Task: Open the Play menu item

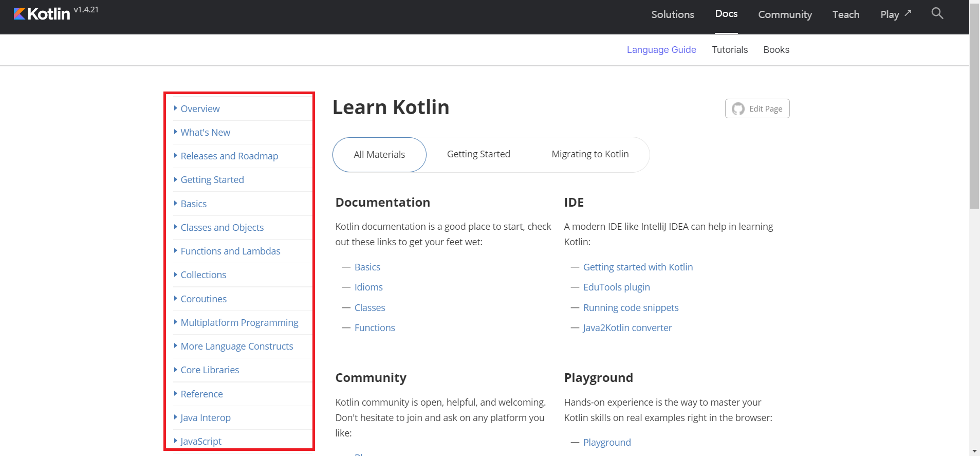Action: click(x=890, y=14)
